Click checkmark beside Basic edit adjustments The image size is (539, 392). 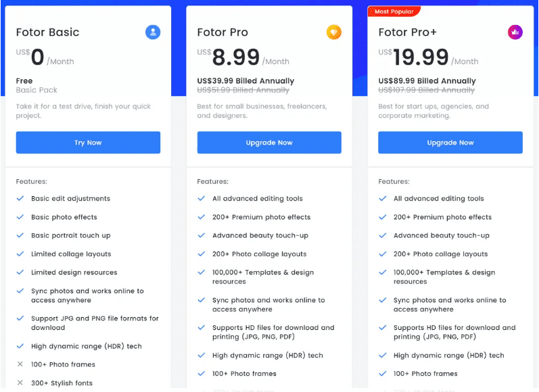tap(20, 198)
